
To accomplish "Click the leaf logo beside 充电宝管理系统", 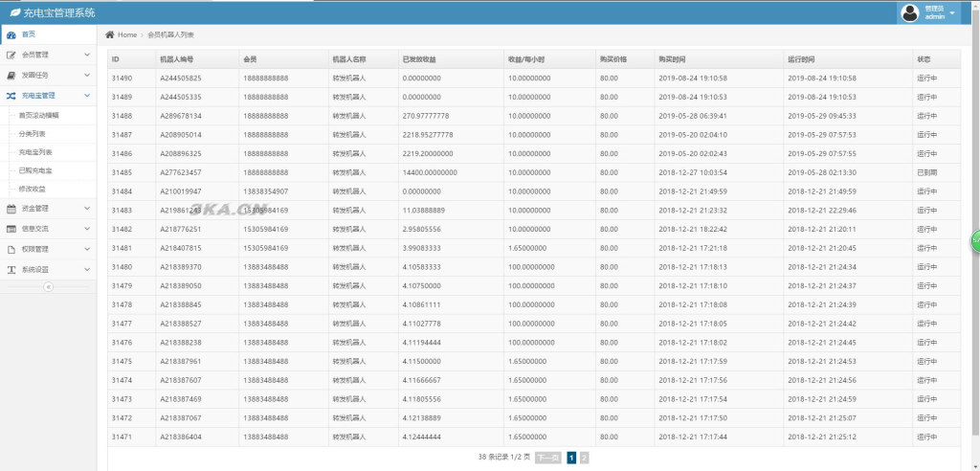I will (x=12, y=13).
